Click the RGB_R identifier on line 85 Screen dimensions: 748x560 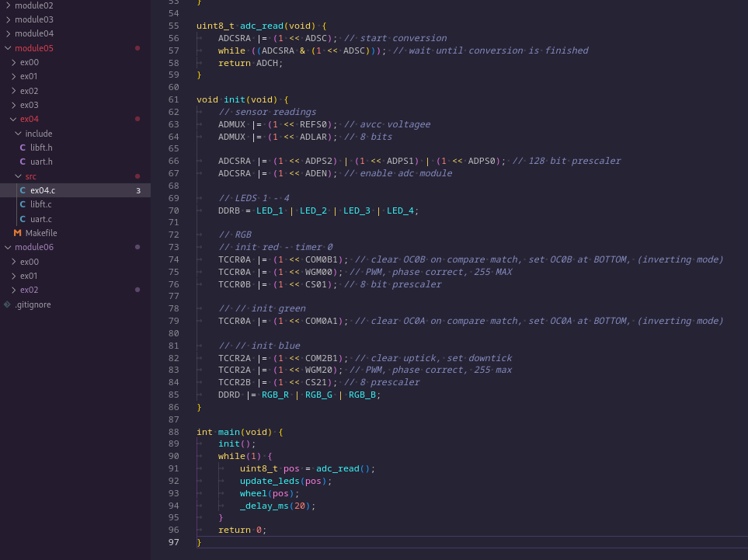pyautogui.click(x=275, y=395)
